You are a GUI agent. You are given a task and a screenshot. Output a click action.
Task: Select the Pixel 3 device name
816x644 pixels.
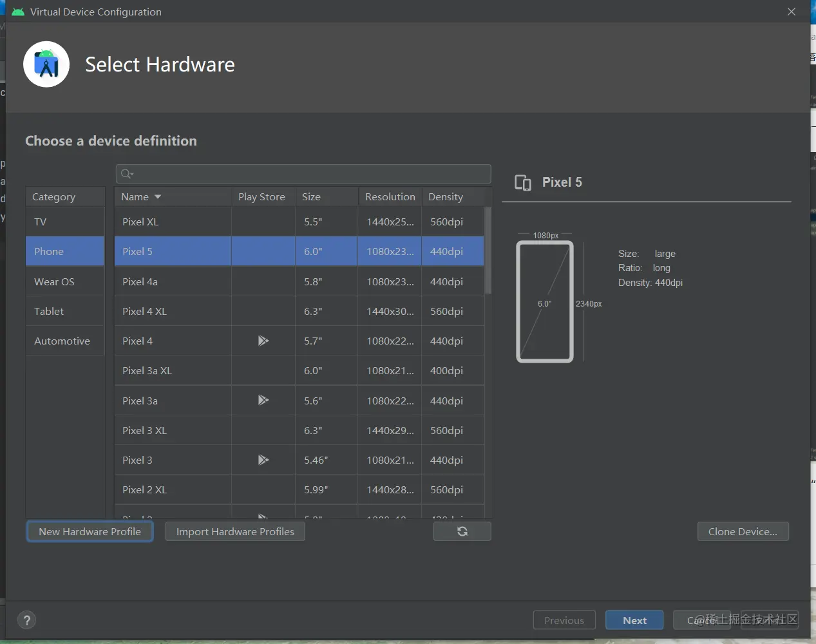(x=137, y=460)
